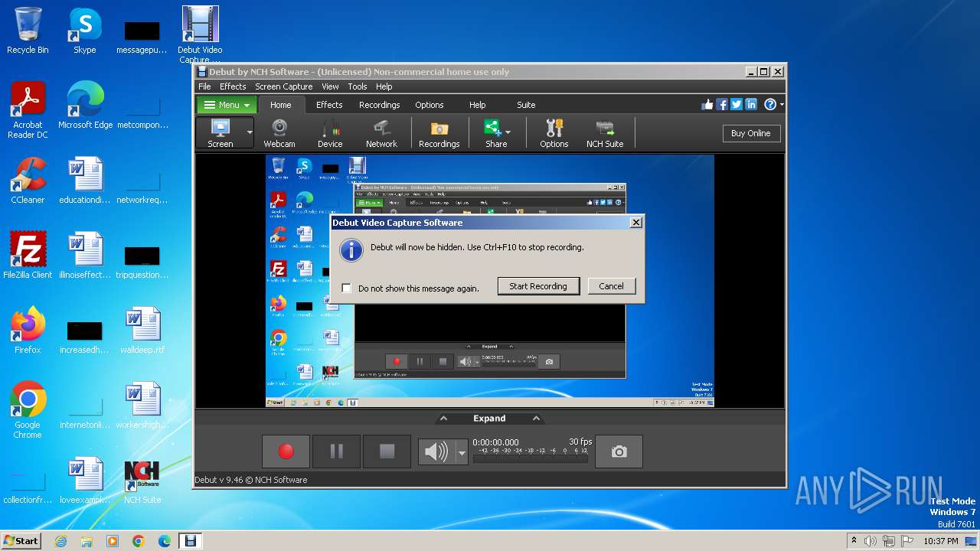980x551 pixels.
Task: Toggle the speaker audio button
Action: pos(436,452)
